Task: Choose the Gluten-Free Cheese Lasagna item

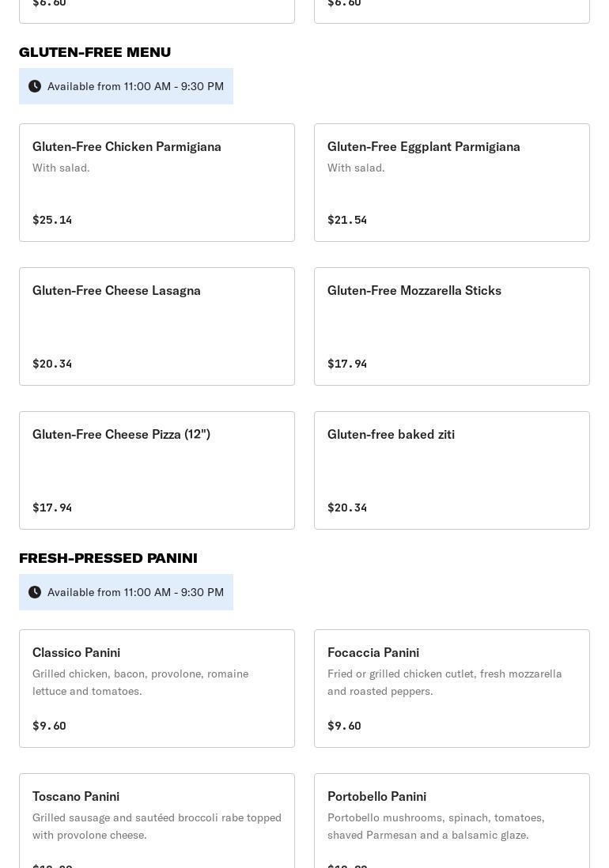Action: pyautogui.click(x=157, y=326)
